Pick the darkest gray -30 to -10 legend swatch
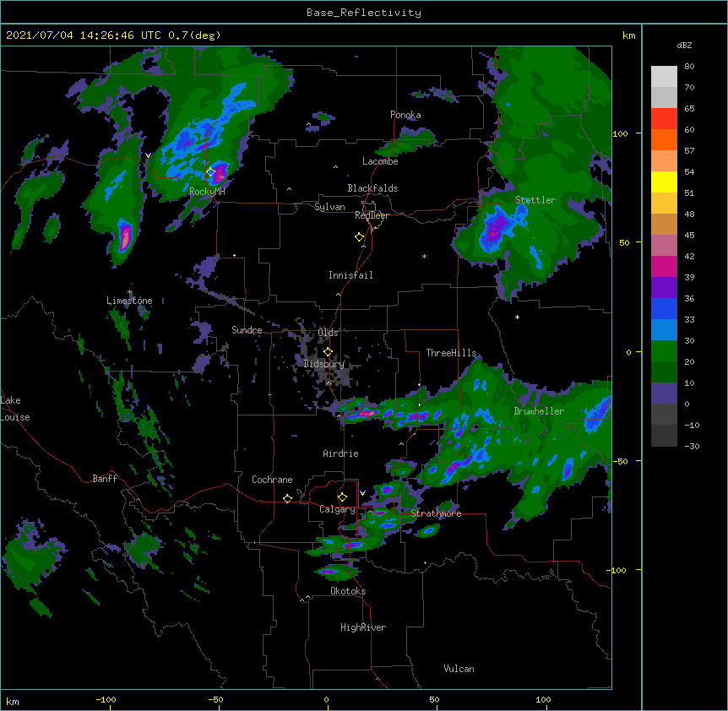728x711 pixels. pos(664,436)
